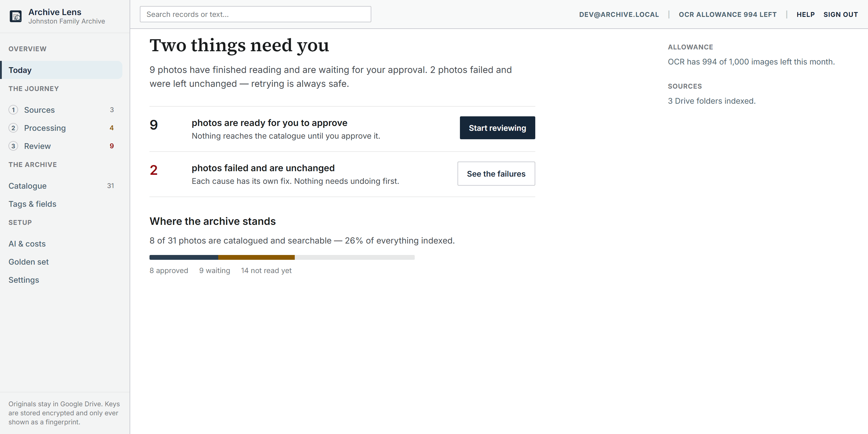This screenshot has width=868, height=434.
Task: Open the Review step
Action: coord(61,146)
